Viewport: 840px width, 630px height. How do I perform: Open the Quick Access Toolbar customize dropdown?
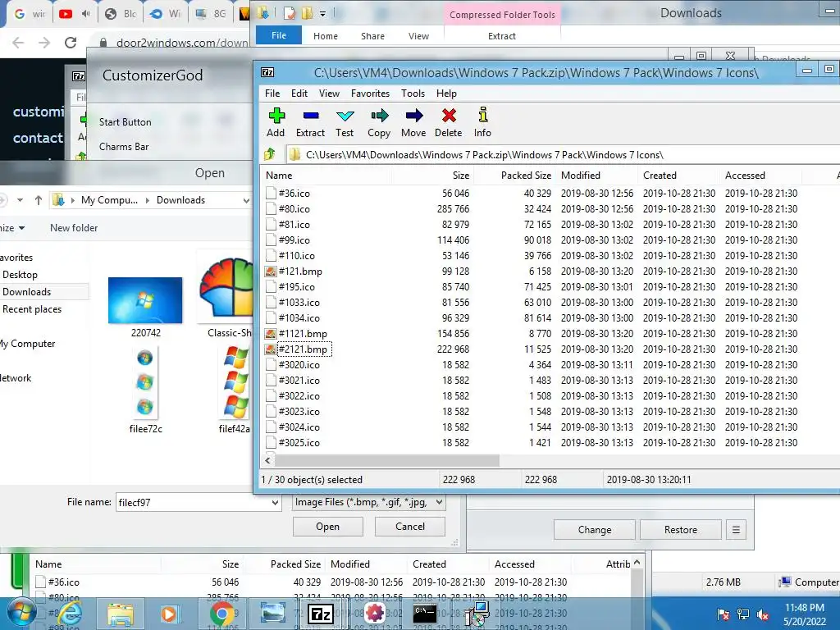(322, 14)
